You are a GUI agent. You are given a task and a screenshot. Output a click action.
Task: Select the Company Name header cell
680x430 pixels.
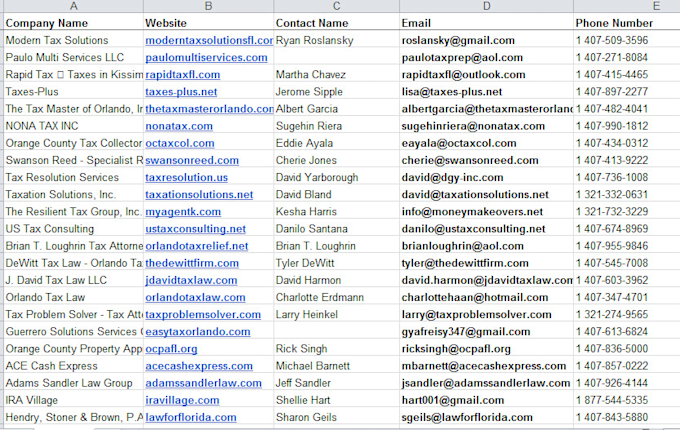74,23
